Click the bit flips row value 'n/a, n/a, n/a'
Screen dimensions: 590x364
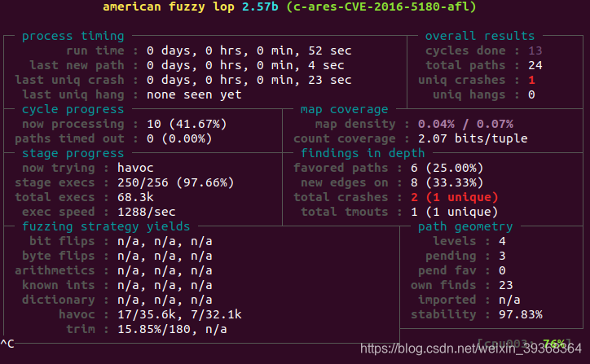[165, 241]
